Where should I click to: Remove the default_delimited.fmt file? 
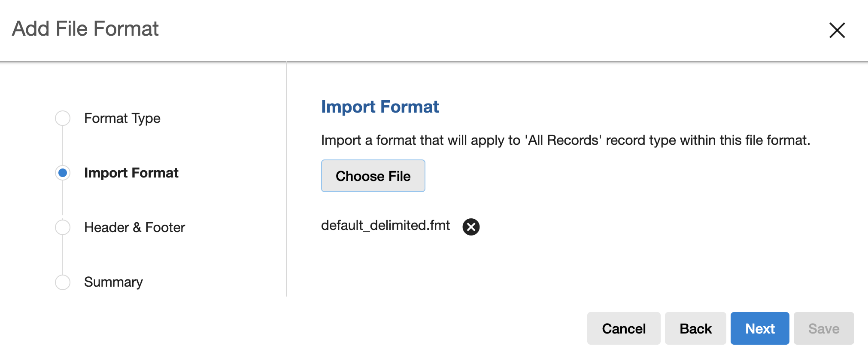click(471, 227)
